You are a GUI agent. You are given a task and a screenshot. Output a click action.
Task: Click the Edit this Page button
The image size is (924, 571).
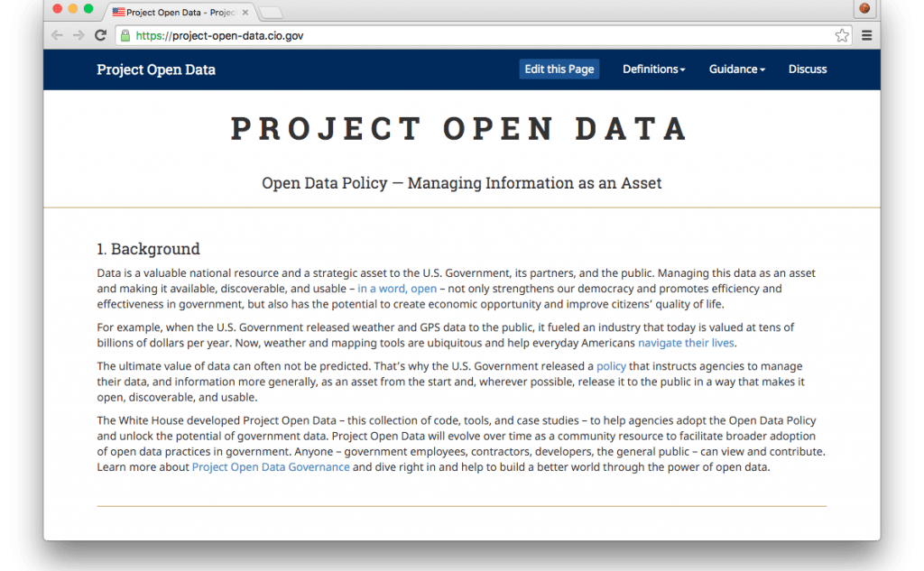tap(559, 69)
